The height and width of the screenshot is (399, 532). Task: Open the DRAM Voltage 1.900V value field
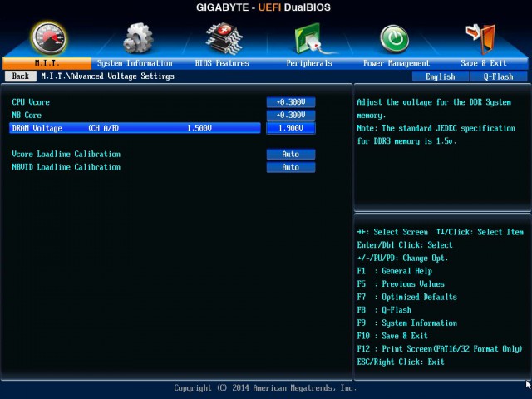[x=291, y=128]
